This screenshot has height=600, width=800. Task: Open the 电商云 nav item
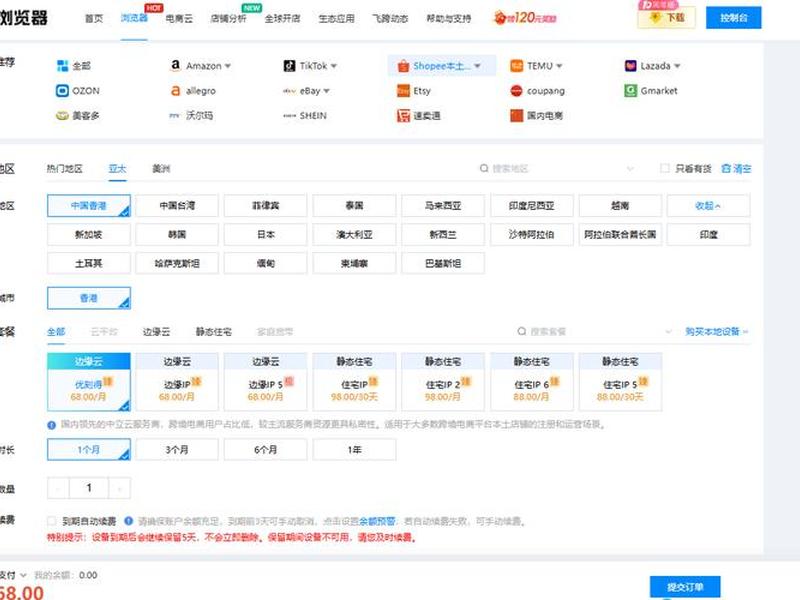pos(179,18)
